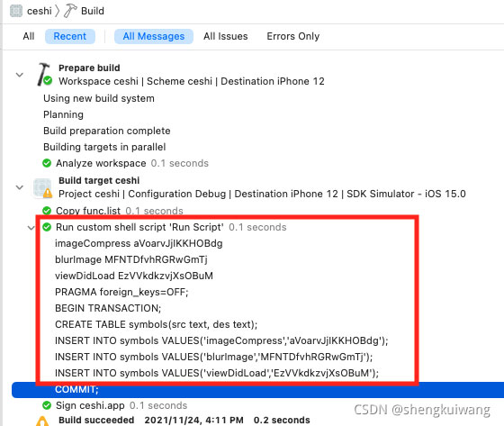504x426 pixels.
Task: Click green checkmark beside Analyze workspace
Action: tap(47, 163)
